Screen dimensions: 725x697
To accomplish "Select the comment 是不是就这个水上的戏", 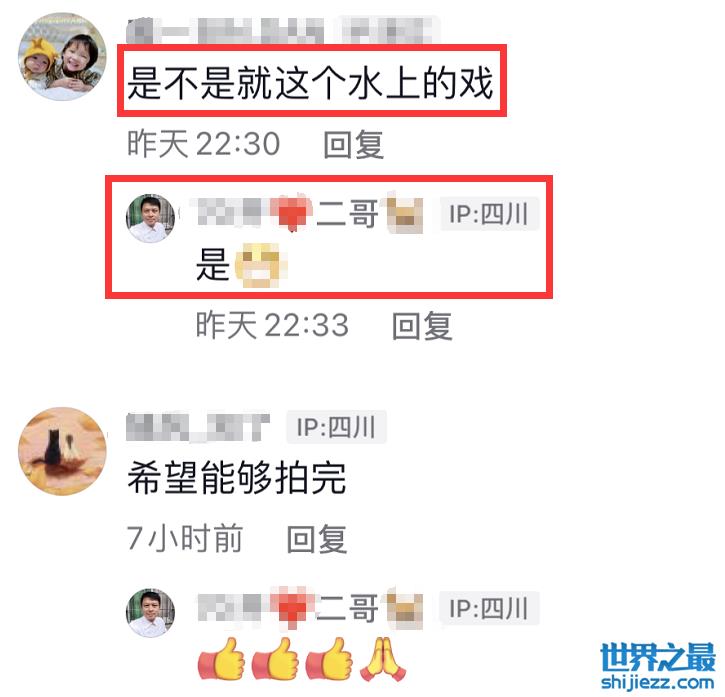I will coord(310,82).
